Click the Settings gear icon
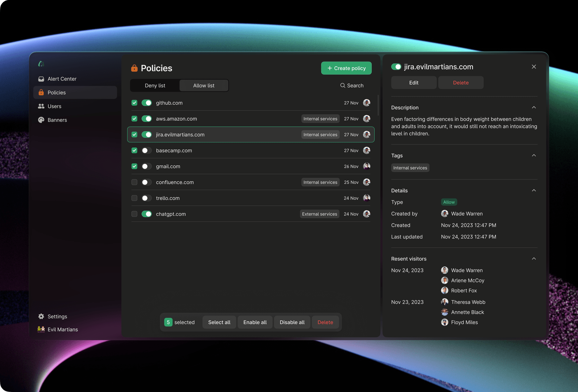578x392 pixels. point(41,316)
